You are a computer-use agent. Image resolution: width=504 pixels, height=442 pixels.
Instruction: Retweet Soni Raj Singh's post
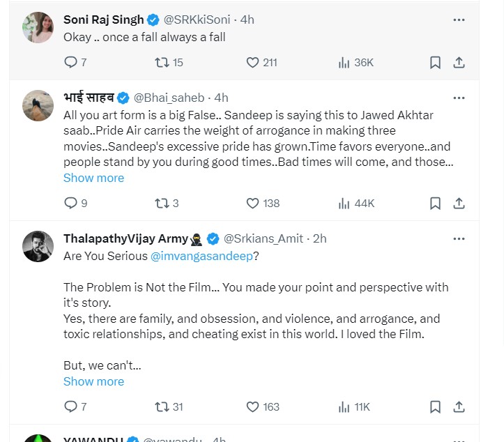coord(161,63)
